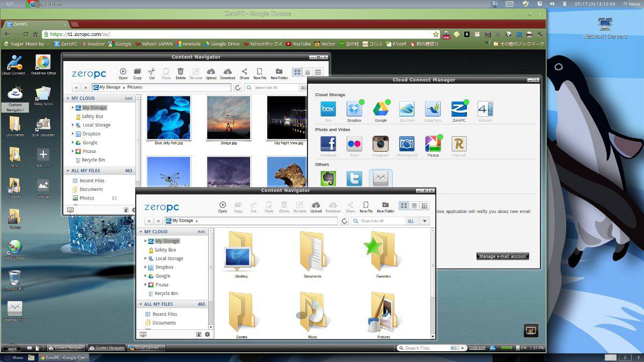Click Add beside MY CLOUD in the Pictures window
This screenshot has height=362, width=644.
click(129, 98)
